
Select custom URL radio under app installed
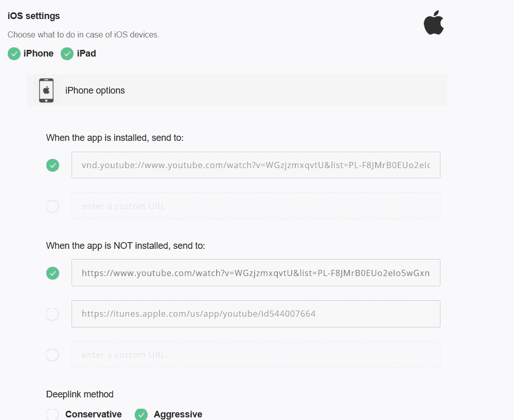click(x=52, y=206)
